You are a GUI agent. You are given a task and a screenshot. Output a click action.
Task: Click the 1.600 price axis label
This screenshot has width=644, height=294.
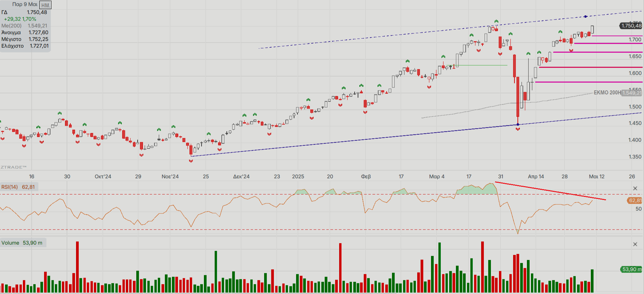(x=635, y=73)
